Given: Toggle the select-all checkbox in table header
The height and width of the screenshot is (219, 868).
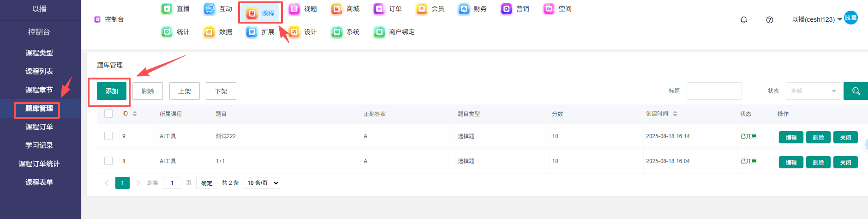Looking at the screenshot, I should pyautogui.click(x=108, y=114).
